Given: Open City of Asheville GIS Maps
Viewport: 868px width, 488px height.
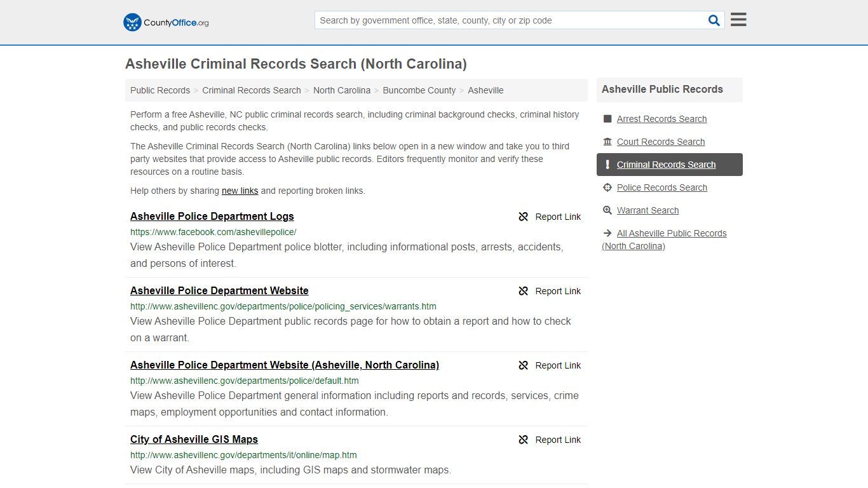Looking at the screenshot, I should (x=194, y=439).
